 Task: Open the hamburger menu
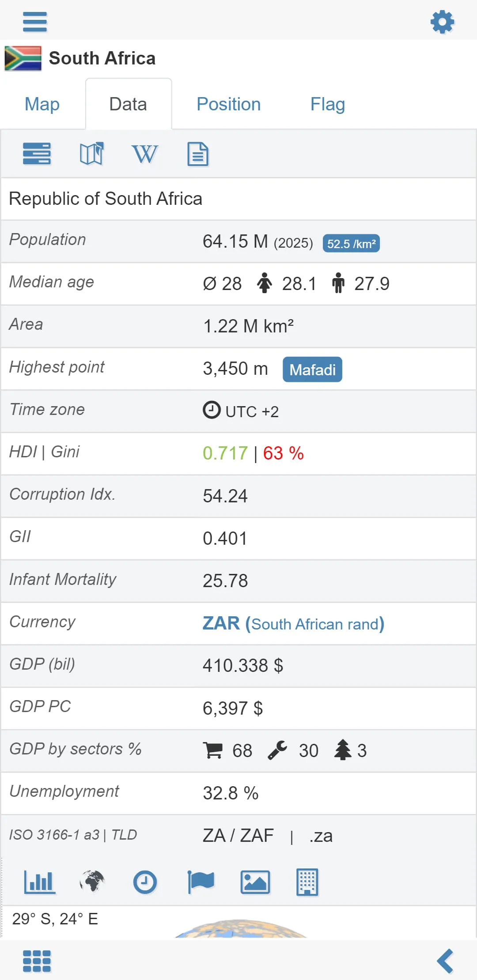(35, 22)
